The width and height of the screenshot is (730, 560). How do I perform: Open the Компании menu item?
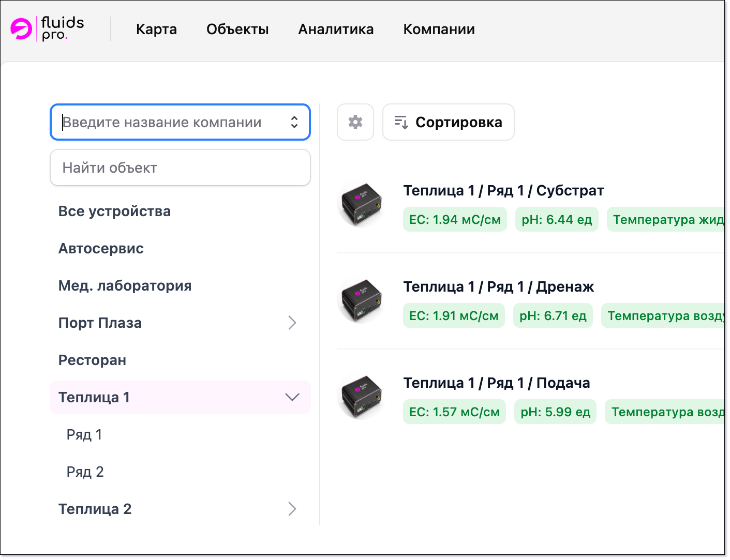click(439, 29)
